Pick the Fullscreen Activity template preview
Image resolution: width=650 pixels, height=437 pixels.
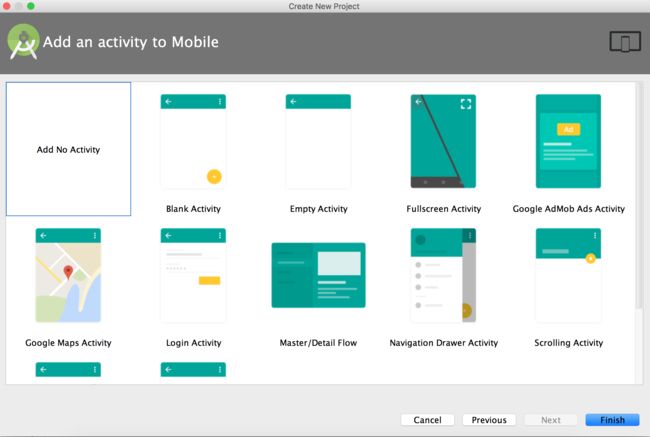pos(443,141)
